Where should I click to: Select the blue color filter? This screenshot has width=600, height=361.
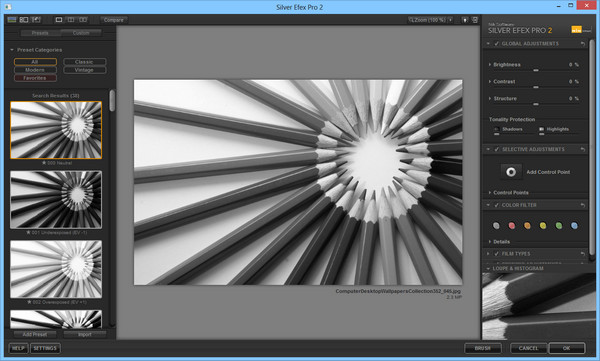(574, 226)
